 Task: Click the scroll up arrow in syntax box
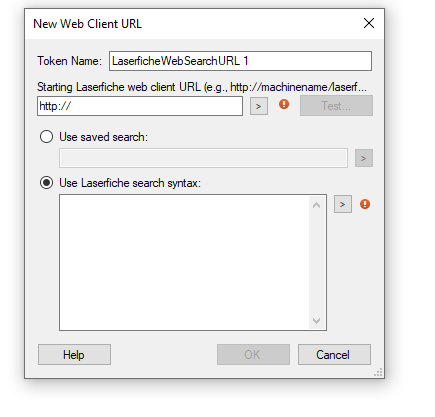[x=317, y=205]
